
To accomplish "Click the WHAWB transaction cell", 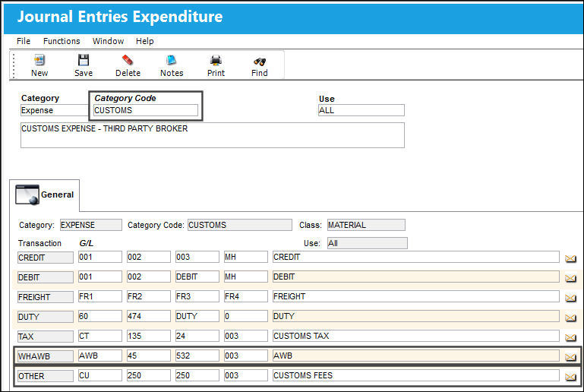I will pyautogui.click(x=46, y=356).
